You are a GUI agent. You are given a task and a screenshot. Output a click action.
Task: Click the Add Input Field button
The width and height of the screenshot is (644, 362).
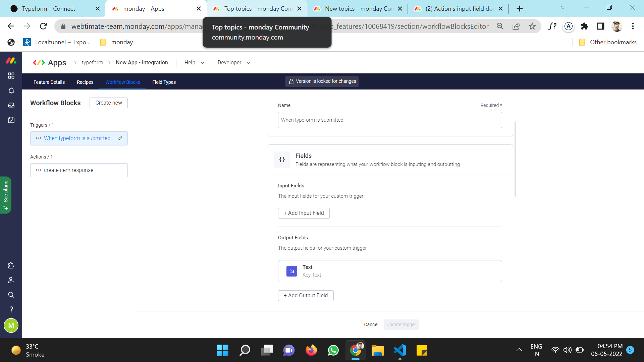304,213
